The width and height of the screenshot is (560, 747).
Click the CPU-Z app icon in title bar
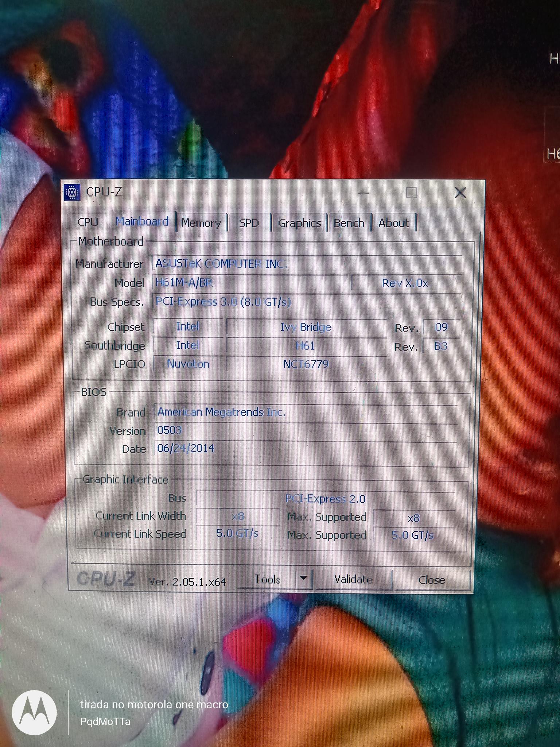pos(72,192)
